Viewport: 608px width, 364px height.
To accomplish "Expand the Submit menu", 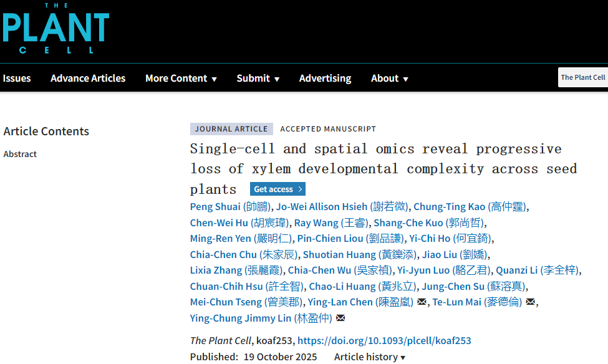I will (x=258, y=79).
